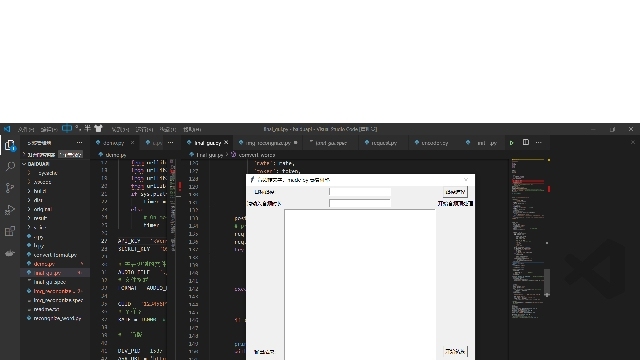Open the Edit menu
This screenshot has width=640, height=360.
(49, 129)
